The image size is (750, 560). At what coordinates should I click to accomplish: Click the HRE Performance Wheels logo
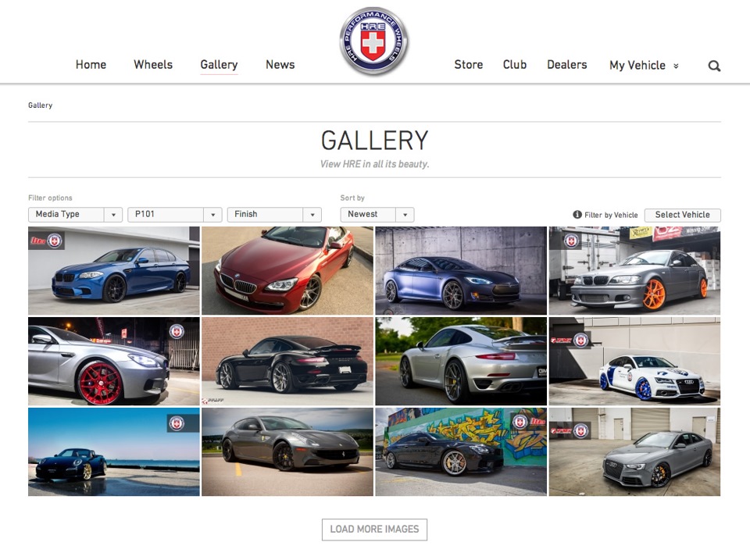373,41
